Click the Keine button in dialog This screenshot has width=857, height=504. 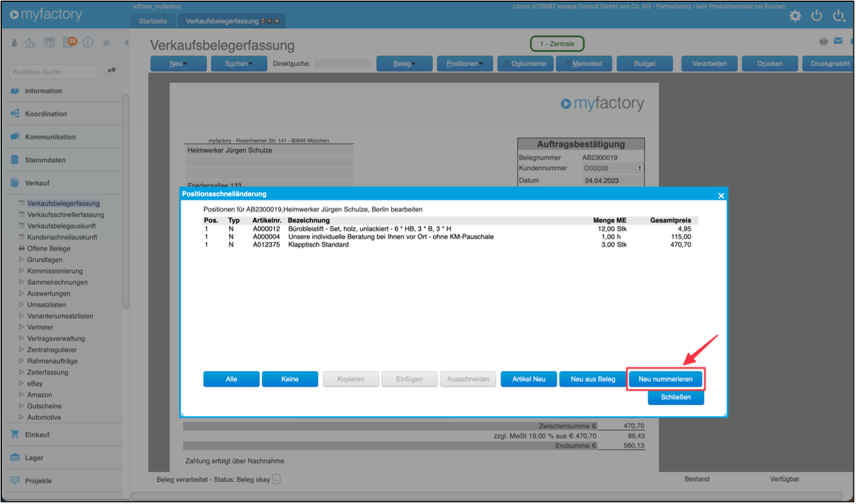[x=290, y=379]
